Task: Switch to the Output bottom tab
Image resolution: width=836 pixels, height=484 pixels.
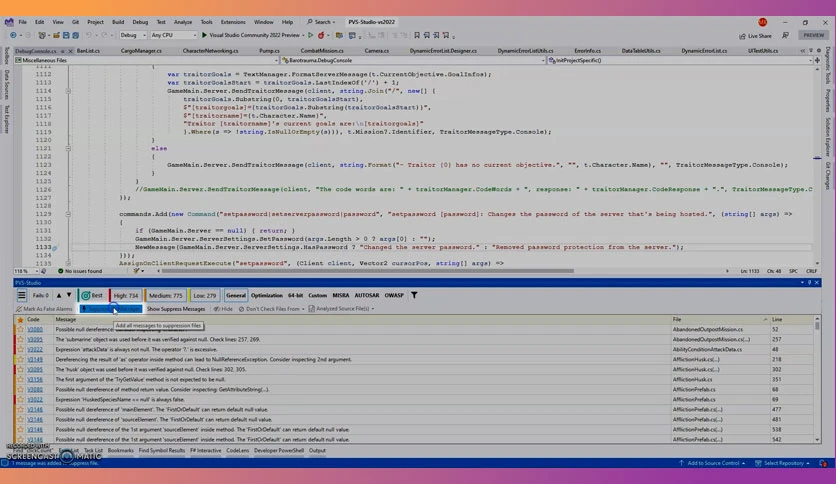Action: click(317, 450)
